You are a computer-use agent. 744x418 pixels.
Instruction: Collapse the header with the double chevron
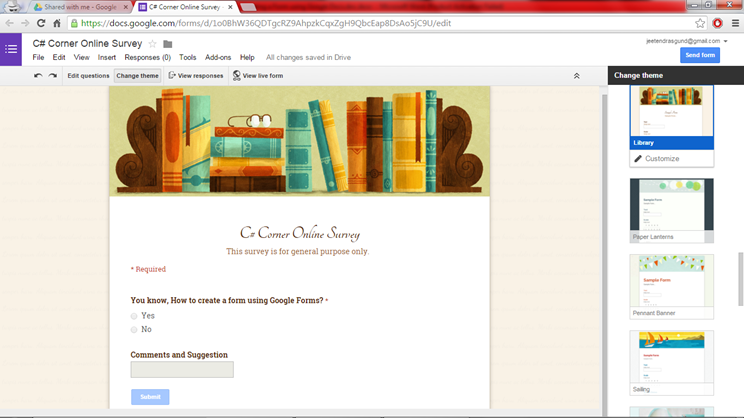(577, 76)
